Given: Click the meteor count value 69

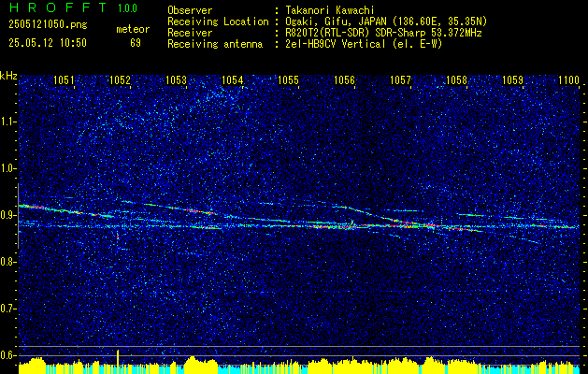Looking at the screenshot, I should tap(136, 43).
